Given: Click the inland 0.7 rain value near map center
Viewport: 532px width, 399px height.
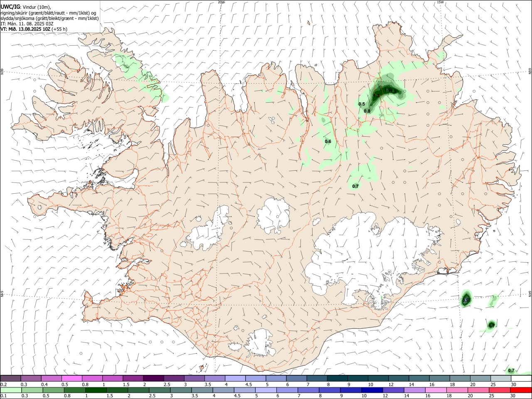Looking at the screenshot, I should pos(355,186).
